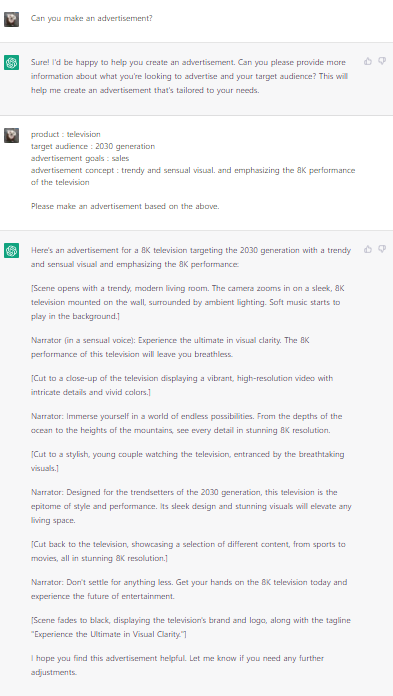
Task: Click the 'advertisement goals : sales' line
Action: (x=80, y=158)
